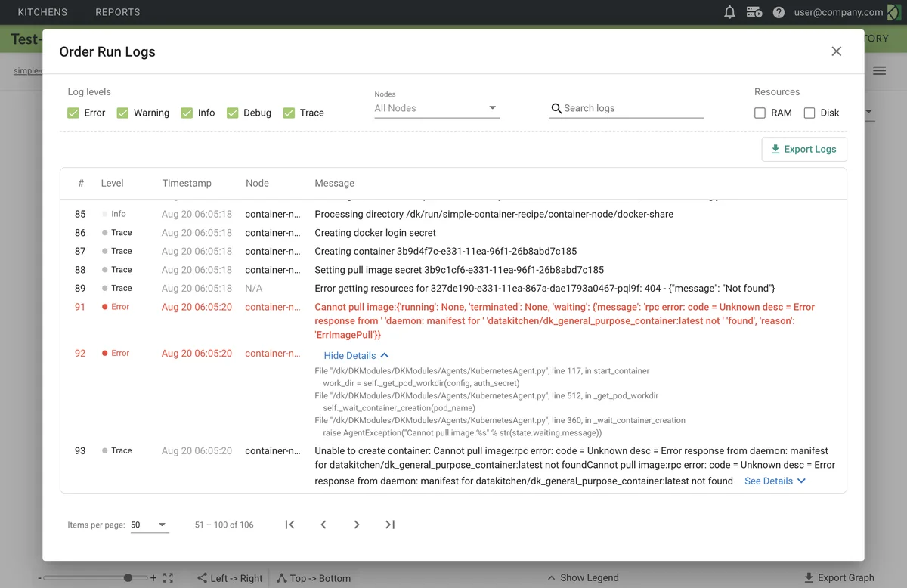The height and width of the screenshot is (588, 907).
Task: Click the search logs magnifier icon
Action: tap(556, 108)
